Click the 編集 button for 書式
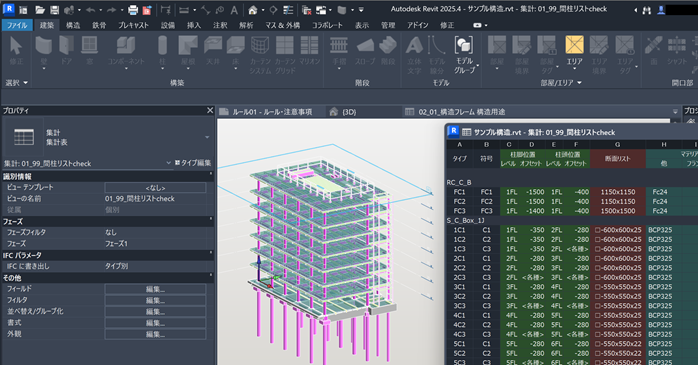 (x=155, y=323)
